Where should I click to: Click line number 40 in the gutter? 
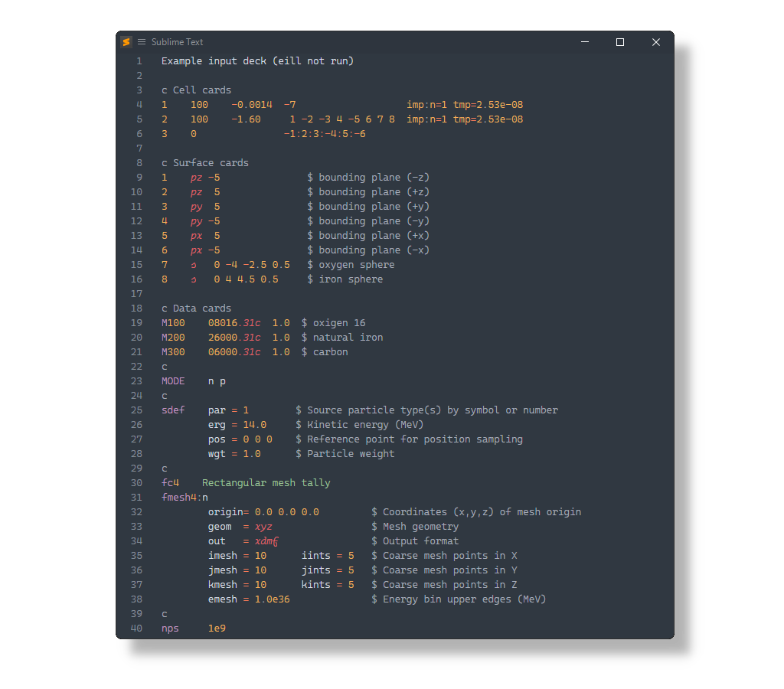point(136,629)
